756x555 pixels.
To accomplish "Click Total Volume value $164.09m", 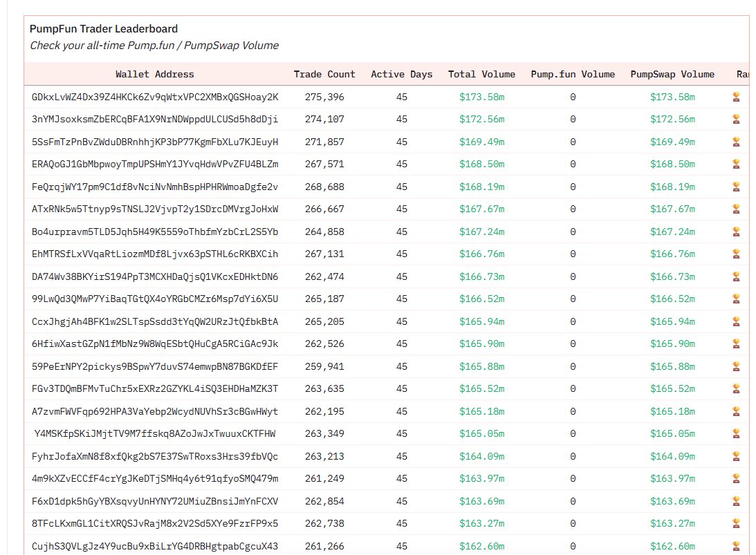I will (481, 455).
